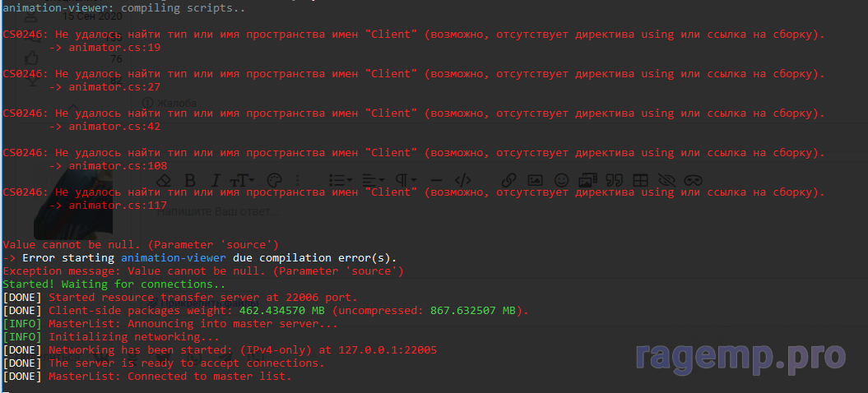Open the text alignment dropdown
The width and height of the screenshot is (868, 393).
tap(372, 180)
